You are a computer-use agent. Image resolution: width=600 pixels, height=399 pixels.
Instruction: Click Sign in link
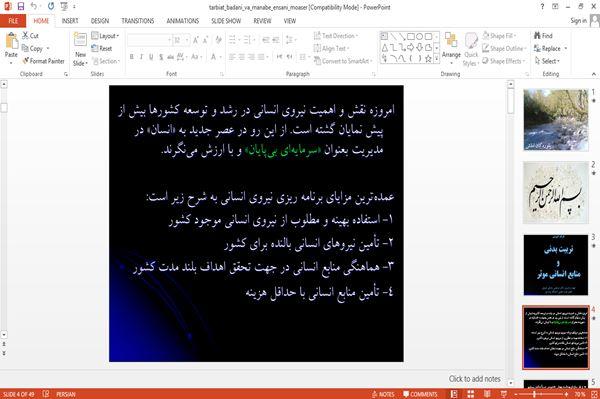pyautogui.click(x=578, y=21)
